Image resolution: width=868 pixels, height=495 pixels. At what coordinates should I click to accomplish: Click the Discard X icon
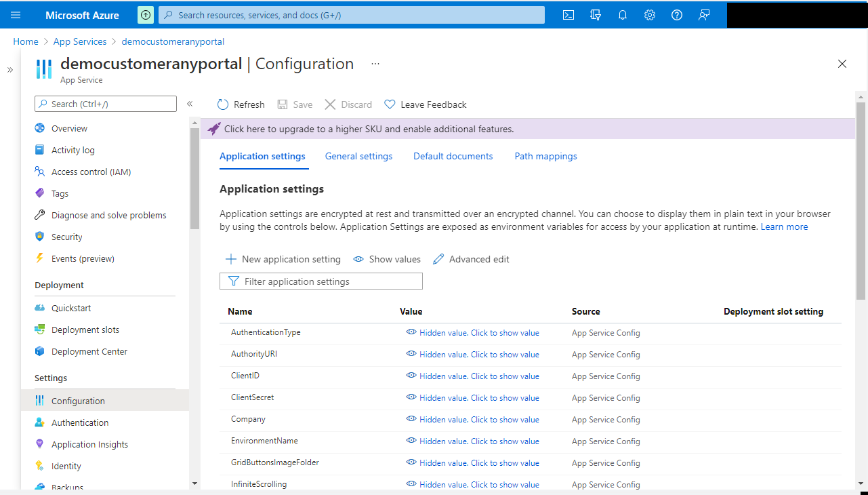point(330,104)
